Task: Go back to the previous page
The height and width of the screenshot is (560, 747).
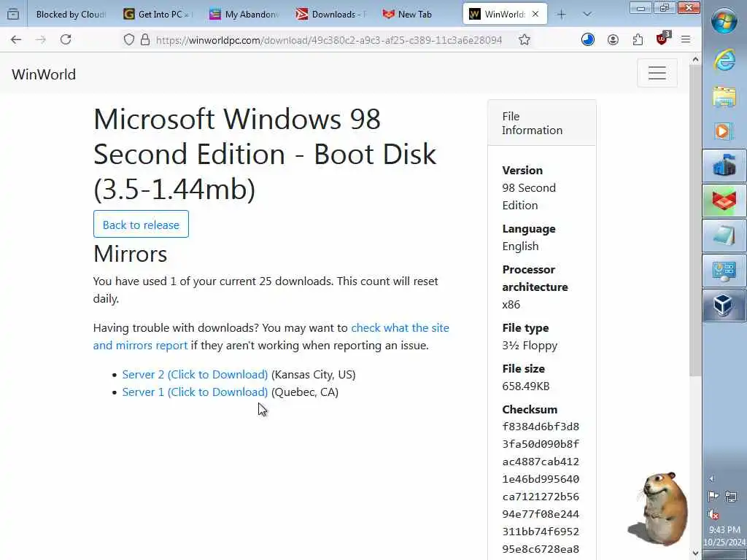Action: [16, 40]
